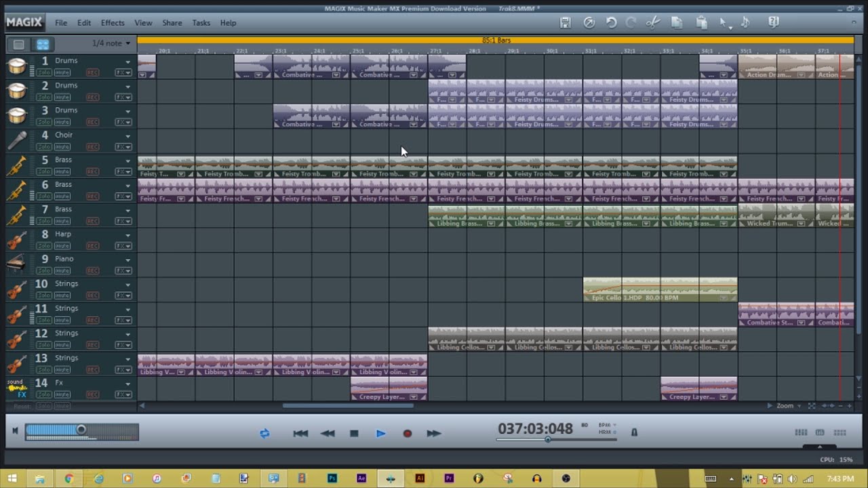Mute track 13 Strings
Image resolution: width=868 pixels, height=488 pixels.
[62, 369]
